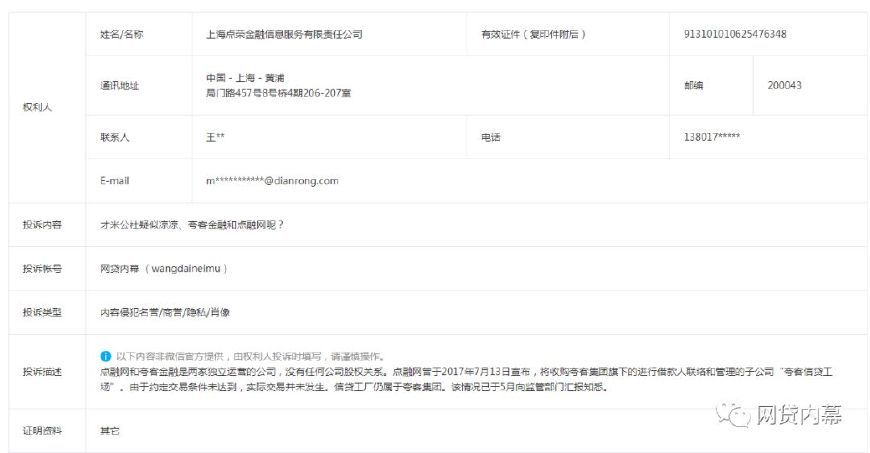870x453 pixels.
Task: Select the masked @dianrong.com email address
Action: point(272,181)
